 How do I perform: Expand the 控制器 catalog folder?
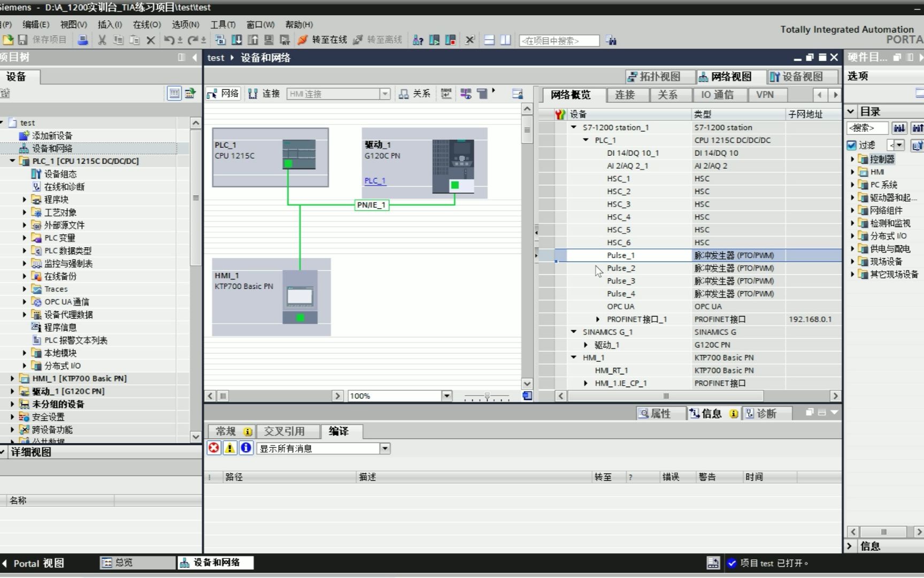point(853,159)
